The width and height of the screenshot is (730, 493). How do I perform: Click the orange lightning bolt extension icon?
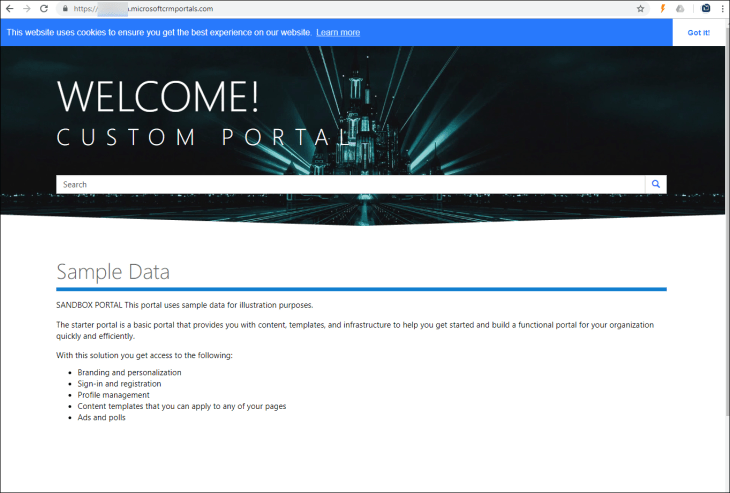click(x=663, y=8)
